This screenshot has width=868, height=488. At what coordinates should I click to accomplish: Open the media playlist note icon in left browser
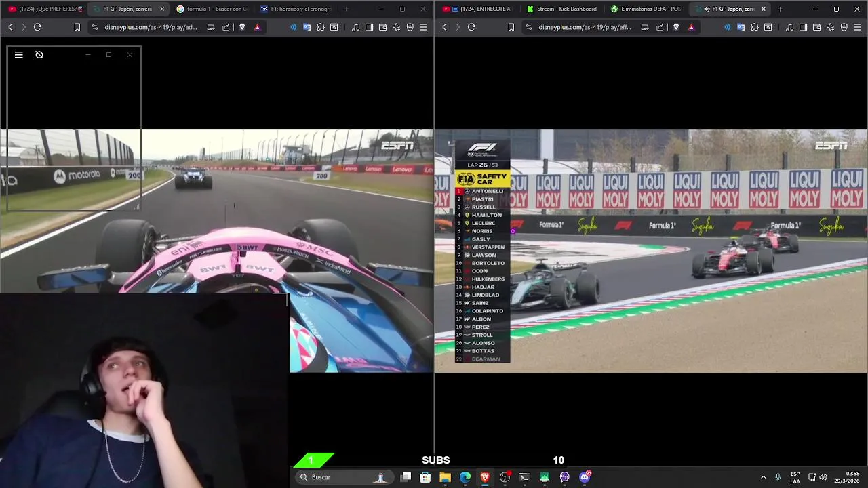pyautogui.click(x=356, y=27)
